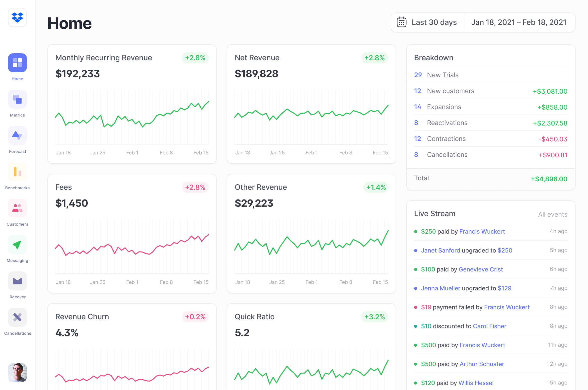Viewport: 588px width, 390px height.
Task: Click All events in Live Stream
Action: 552,214
